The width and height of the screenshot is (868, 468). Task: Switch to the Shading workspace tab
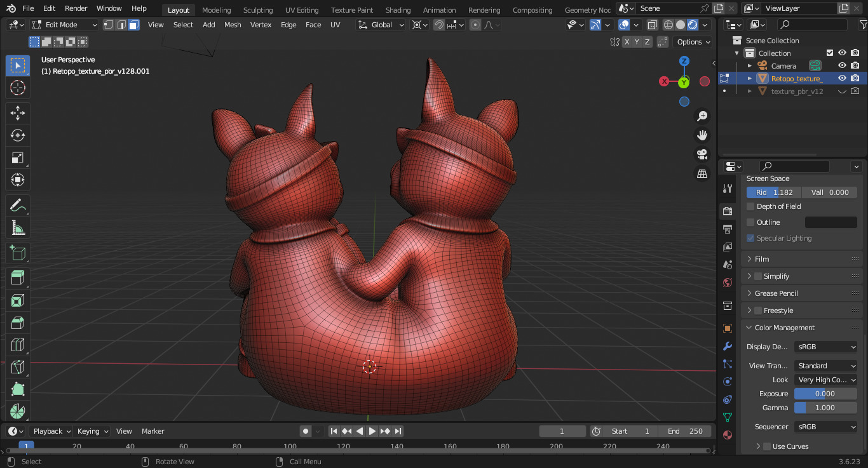coord(398,10)
